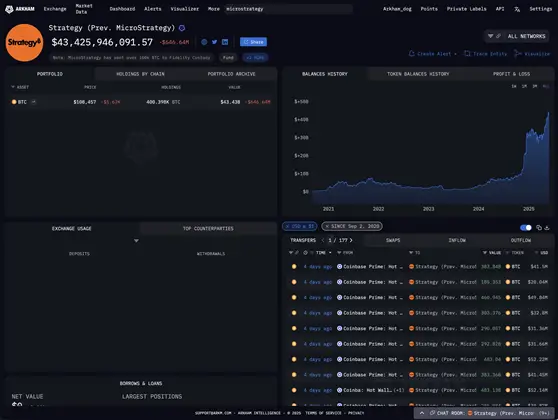This screenshot has height=420, width=558.
Task: Open the Token Balances History tab
Action: pos(418,74)
